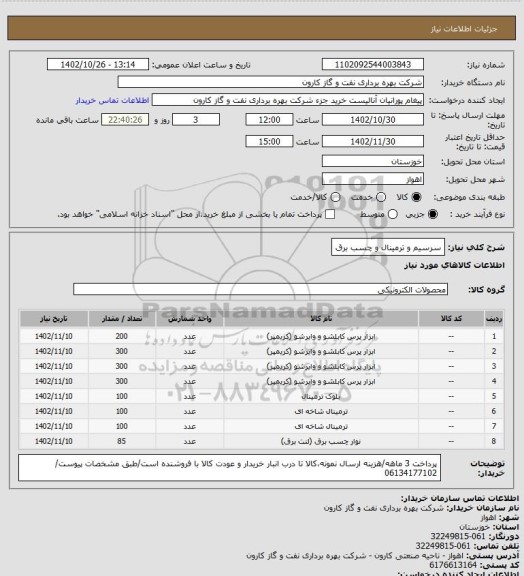Click the request number field 1102092544003843
Screen dimensions: 524x576
373,64
